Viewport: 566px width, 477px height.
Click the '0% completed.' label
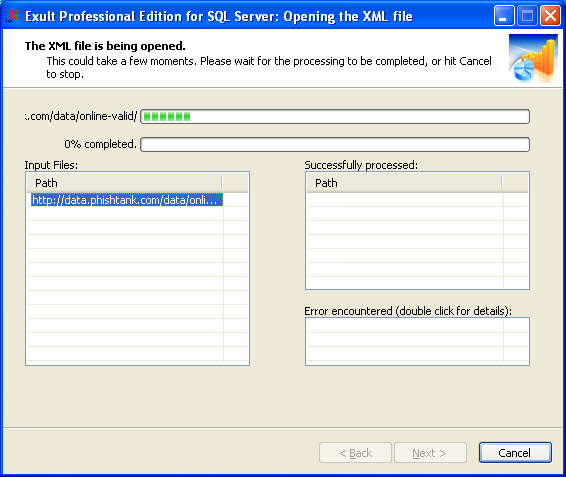[x=100, y=144]
